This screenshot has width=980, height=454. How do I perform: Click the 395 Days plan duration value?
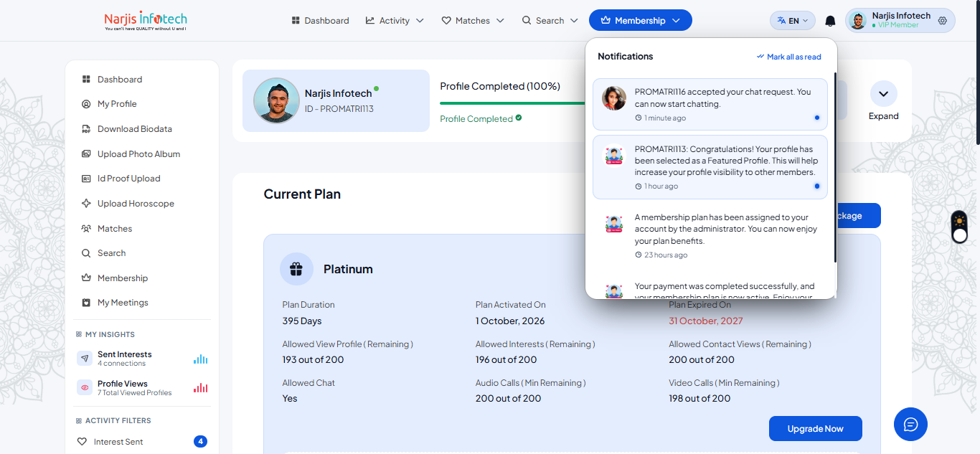tap(302, 321)
